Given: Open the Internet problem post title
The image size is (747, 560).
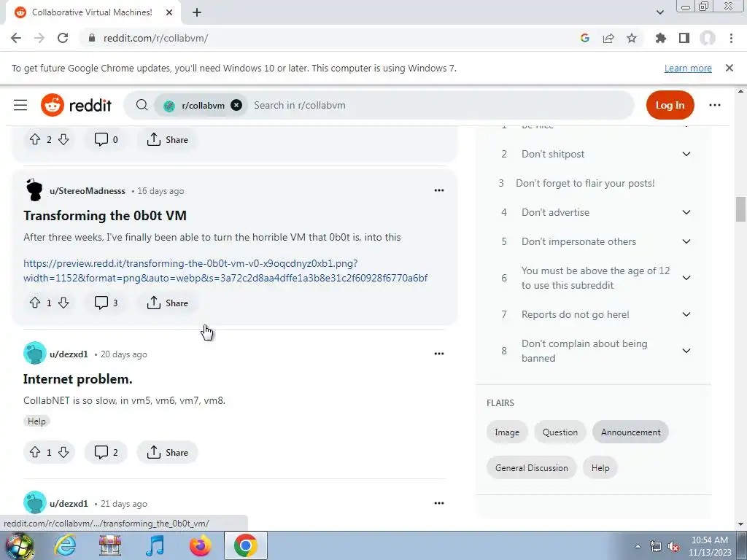Looking at the screenshot, I should (77, 379).
